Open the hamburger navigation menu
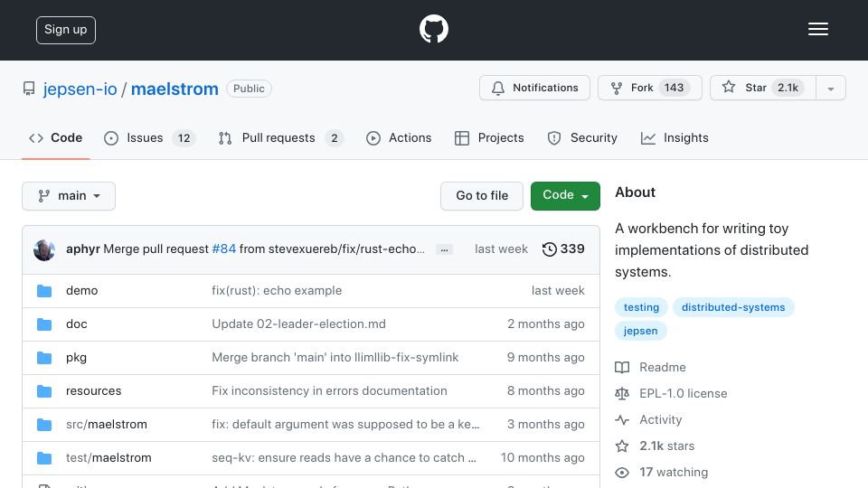Image resolution: width=868 pixels, height=488 pixels. [817, 29]
